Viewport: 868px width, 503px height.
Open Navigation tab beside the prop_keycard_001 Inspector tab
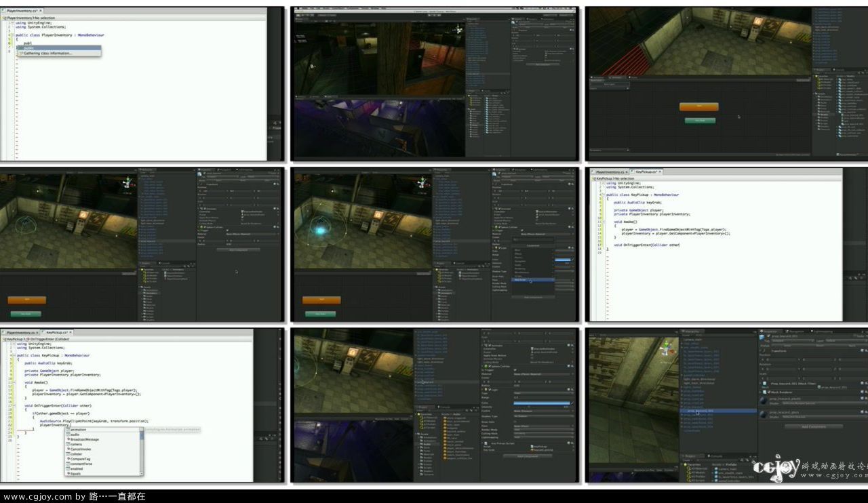[x=796, y=331]
